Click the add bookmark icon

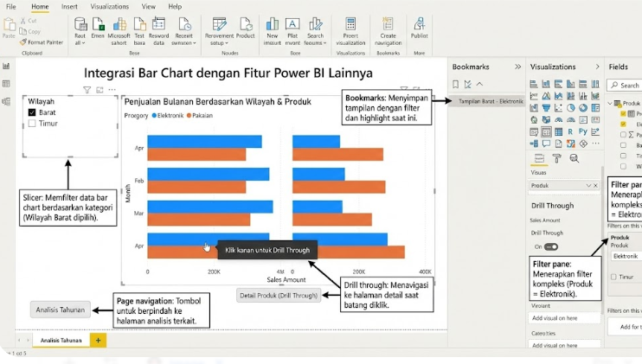click(457, 84)
